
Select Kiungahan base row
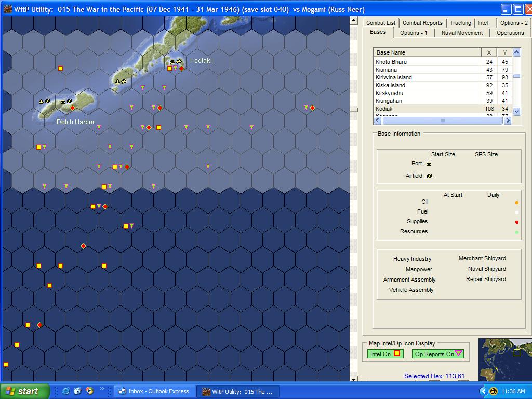pos(443,101)
